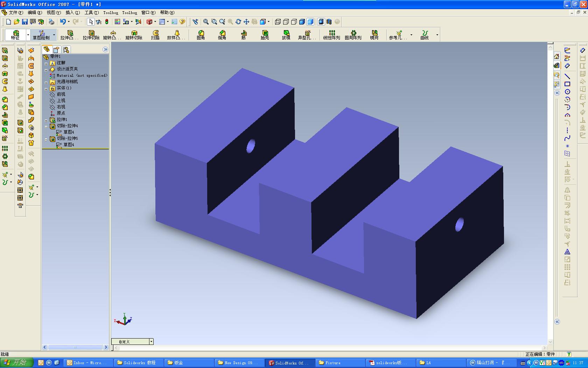Viewport: 588px width, 368px height.
Task: Open the 插入(I) menu
Action: click(72, 13)
